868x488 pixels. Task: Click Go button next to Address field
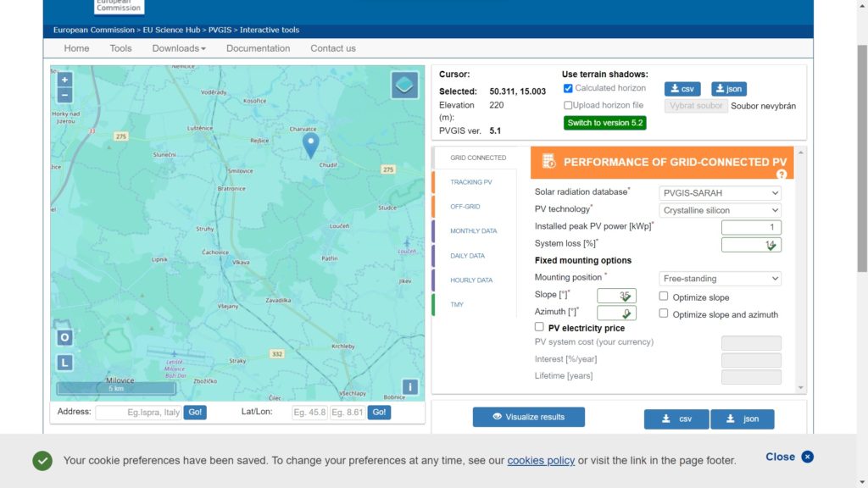(195, 413)
